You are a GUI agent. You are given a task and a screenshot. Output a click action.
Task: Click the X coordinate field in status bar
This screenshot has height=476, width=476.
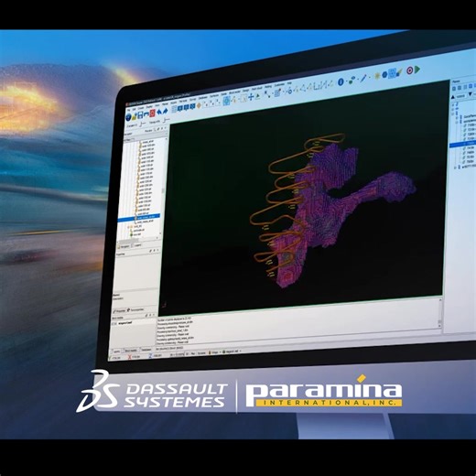pos(135,357)
